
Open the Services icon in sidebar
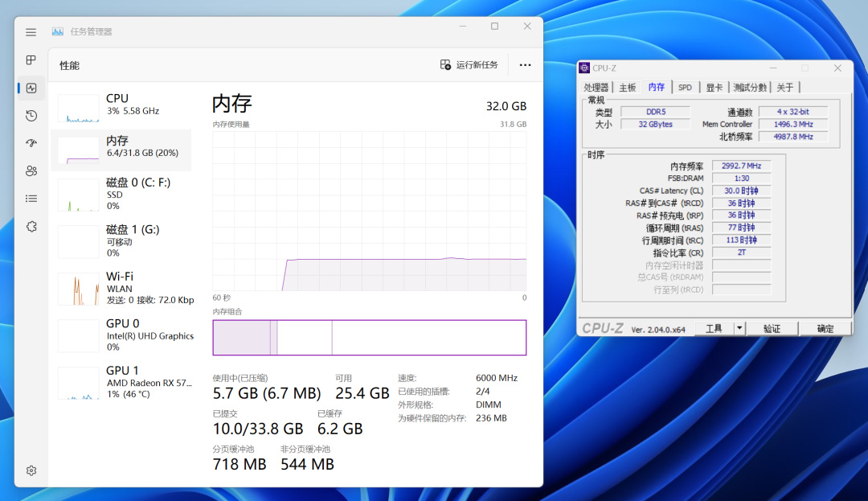31,227
